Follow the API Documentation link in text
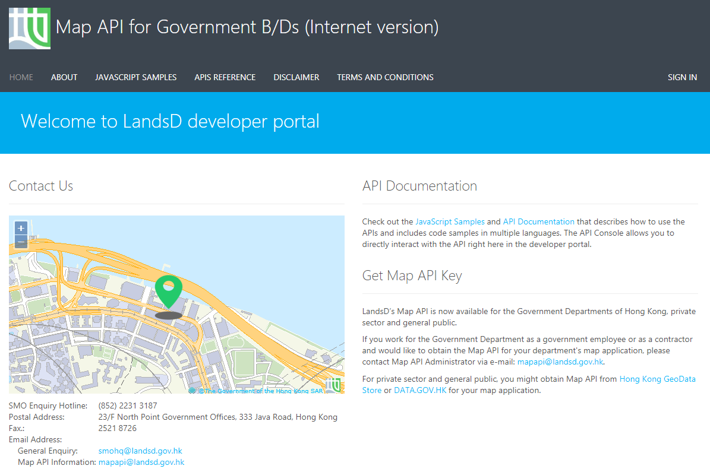Viewport: 710px width, 472px height. pos(538,222)
